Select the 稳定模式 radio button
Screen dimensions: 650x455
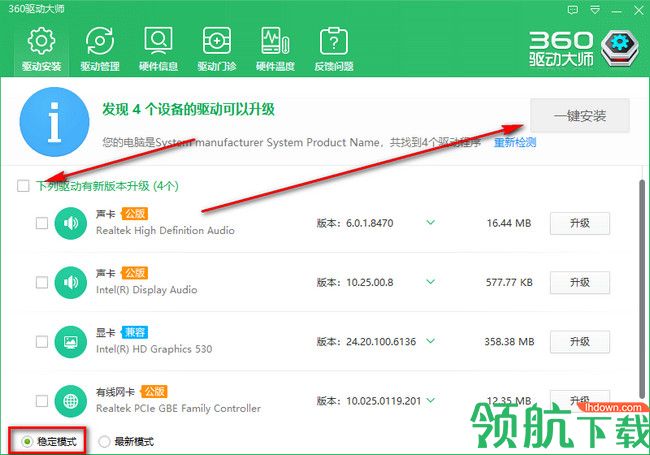[27, 442]
